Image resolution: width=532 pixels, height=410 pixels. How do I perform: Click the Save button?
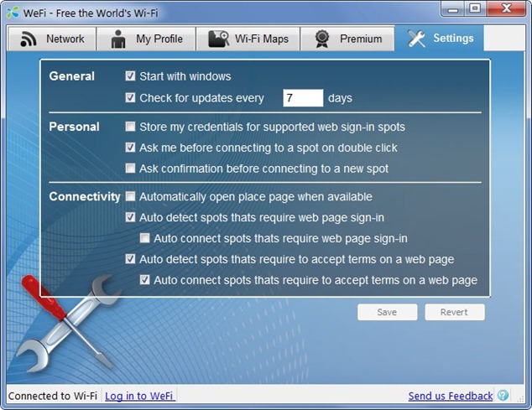(x=387, y=312)
